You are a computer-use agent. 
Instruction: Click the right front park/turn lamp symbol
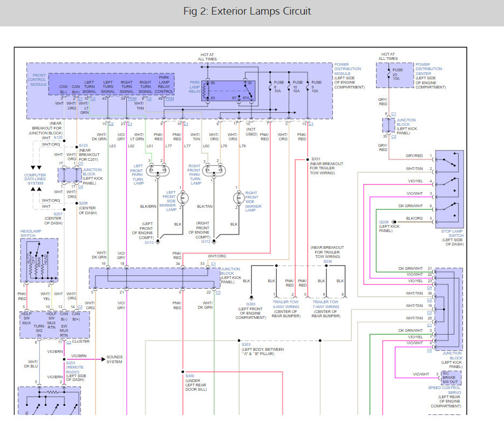(214, 171)
